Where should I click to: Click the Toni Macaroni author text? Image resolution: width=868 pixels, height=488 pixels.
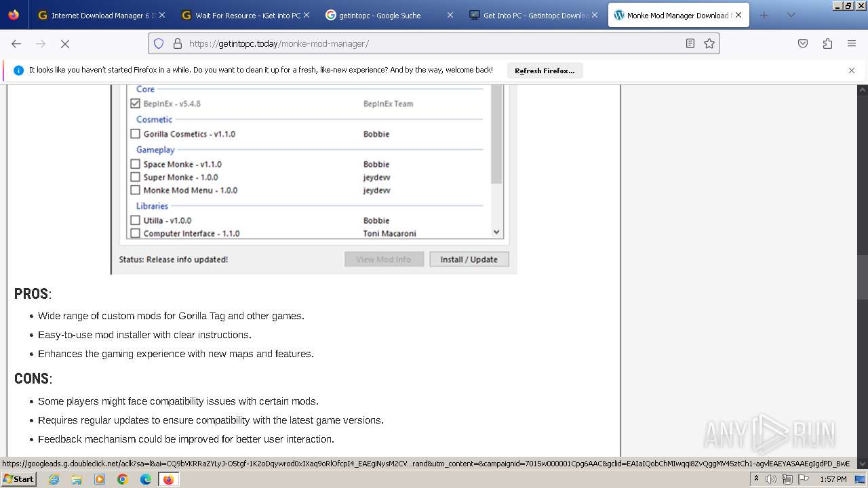pos(390,233)
